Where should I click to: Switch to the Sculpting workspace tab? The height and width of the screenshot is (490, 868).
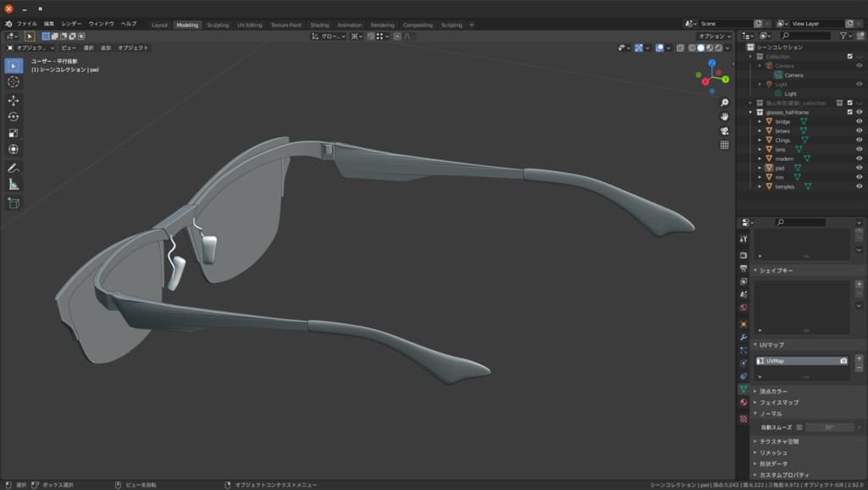tap(218, 25)
